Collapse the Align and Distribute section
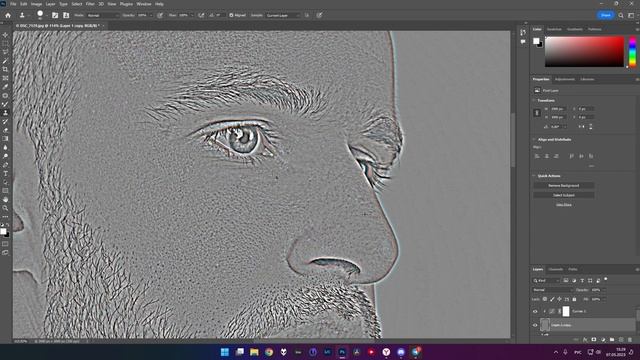 click(534, 140)
